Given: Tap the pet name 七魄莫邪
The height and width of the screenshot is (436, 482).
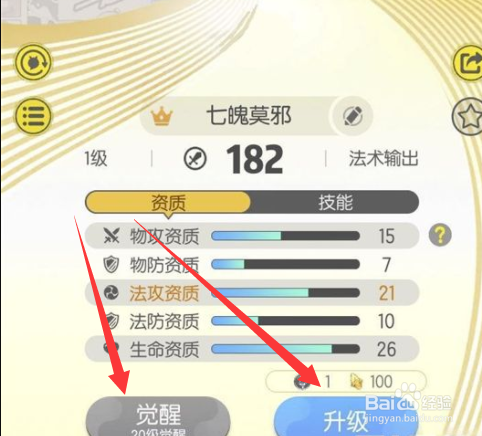Looking at the screenshot, I should tap(249, 116).
